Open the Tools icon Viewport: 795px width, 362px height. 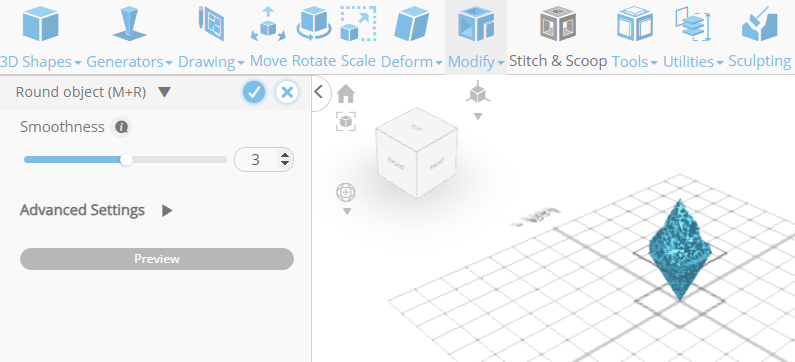coord(634,23)
